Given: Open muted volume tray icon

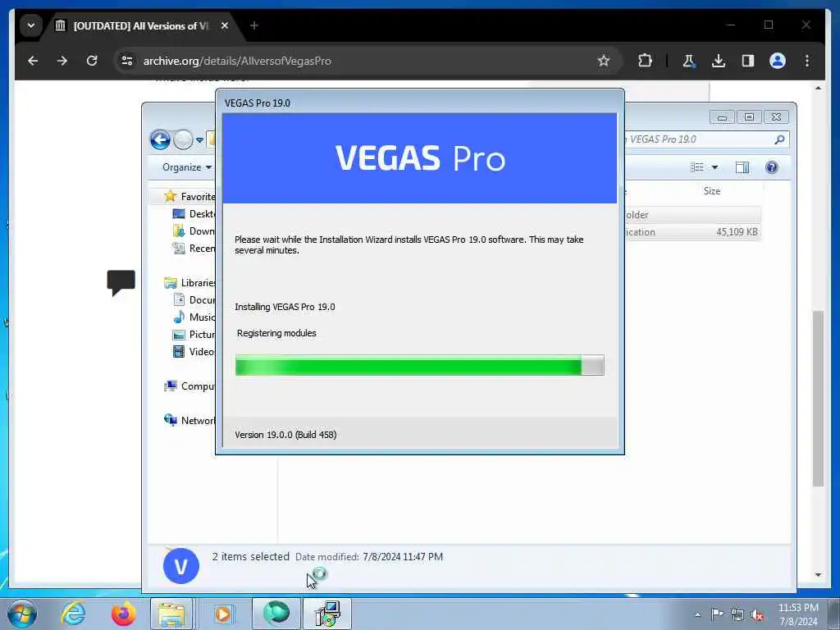Looking at the screenshot, I should click(757, 614).
